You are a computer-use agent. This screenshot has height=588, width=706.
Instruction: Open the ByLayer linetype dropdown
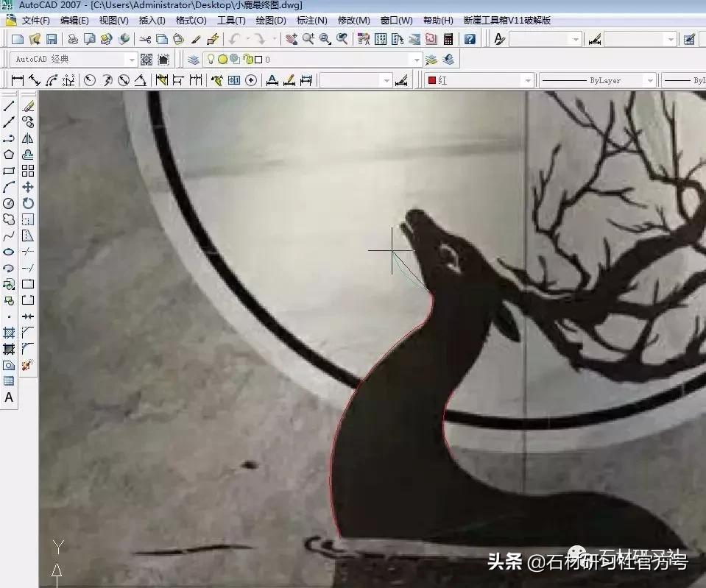pyautogui.click(x=651, y=81)
